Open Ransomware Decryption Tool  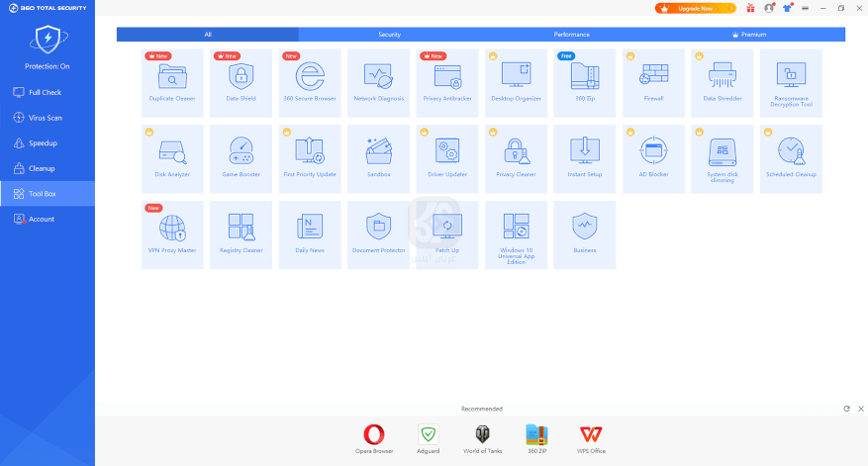coord(791,83)
